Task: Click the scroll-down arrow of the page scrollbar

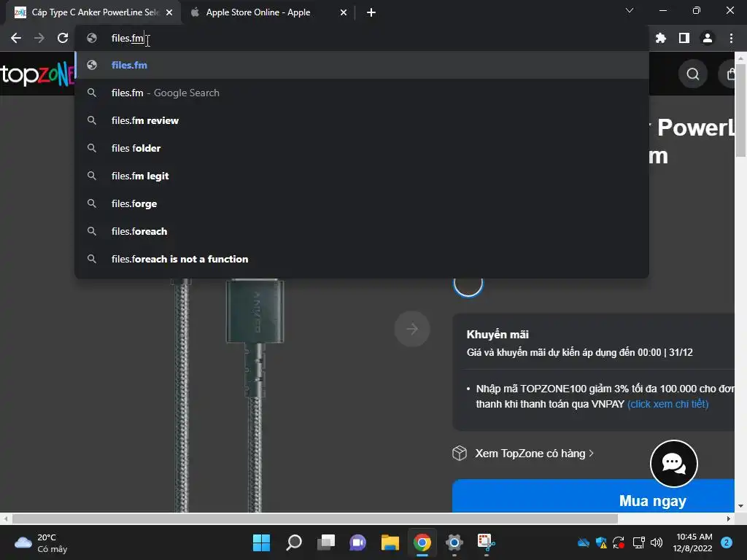Action: [740, 506]
